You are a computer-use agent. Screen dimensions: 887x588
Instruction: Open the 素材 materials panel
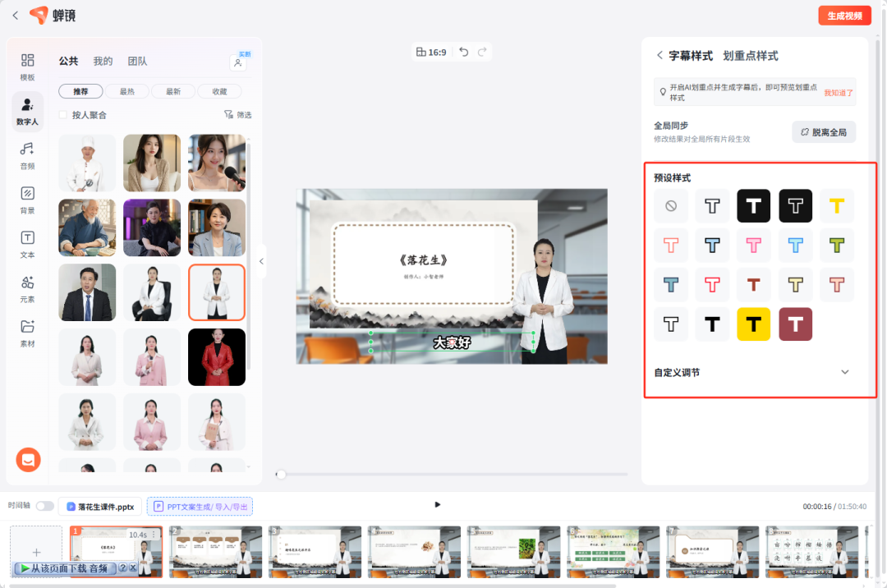click(27, 333)
